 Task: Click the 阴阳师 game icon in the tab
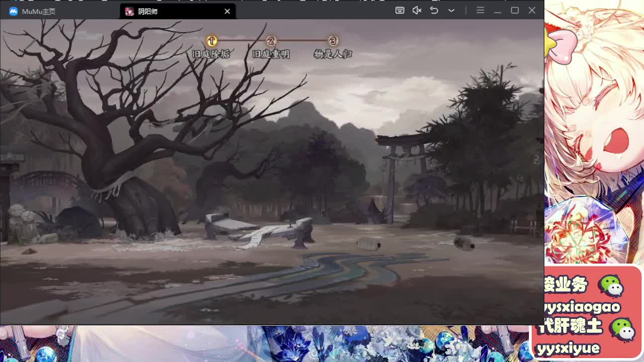129,11
